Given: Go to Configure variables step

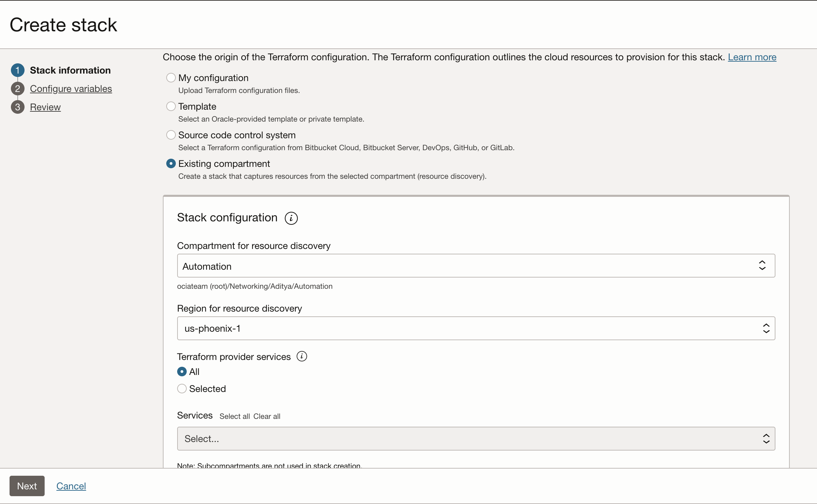Looking at the screenshot, I should (x=71, y=89).
